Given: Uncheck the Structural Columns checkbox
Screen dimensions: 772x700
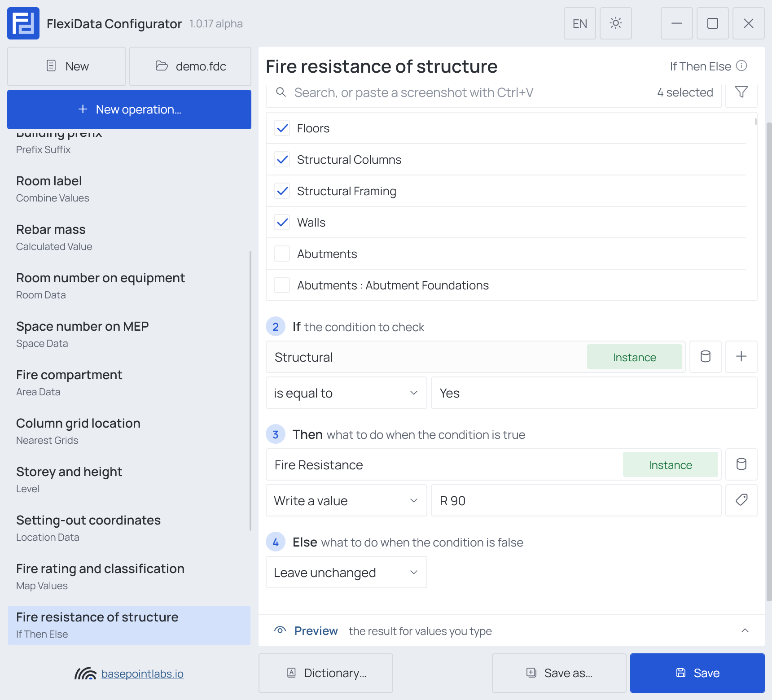Looking at the screenshot, I should click(x=282, y=160).
